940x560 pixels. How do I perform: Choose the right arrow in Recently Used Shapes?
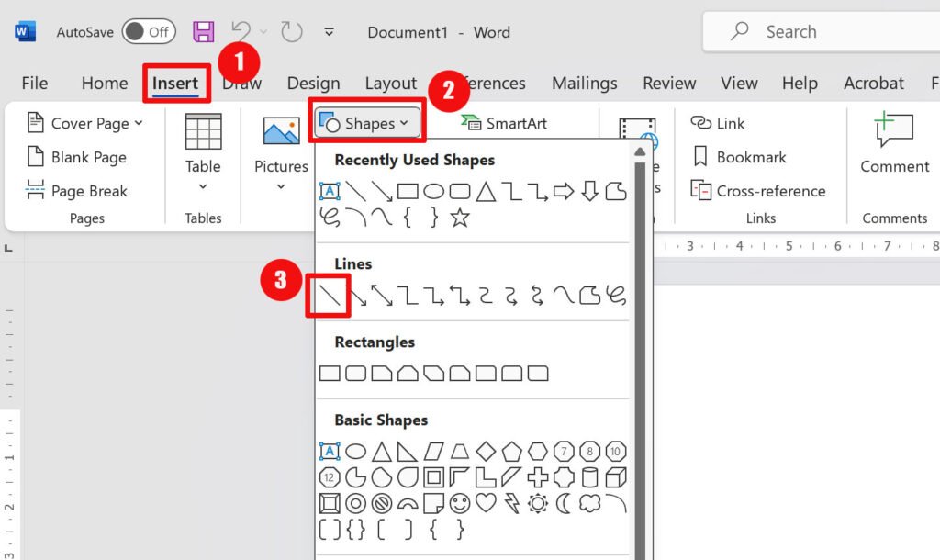[564, 192]
